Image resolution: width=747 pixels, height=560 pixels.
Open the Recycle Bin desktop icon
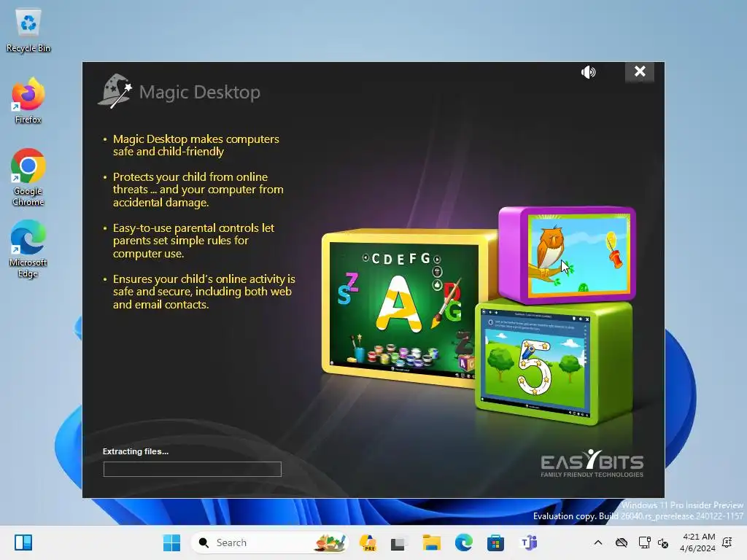click(28, 30)
